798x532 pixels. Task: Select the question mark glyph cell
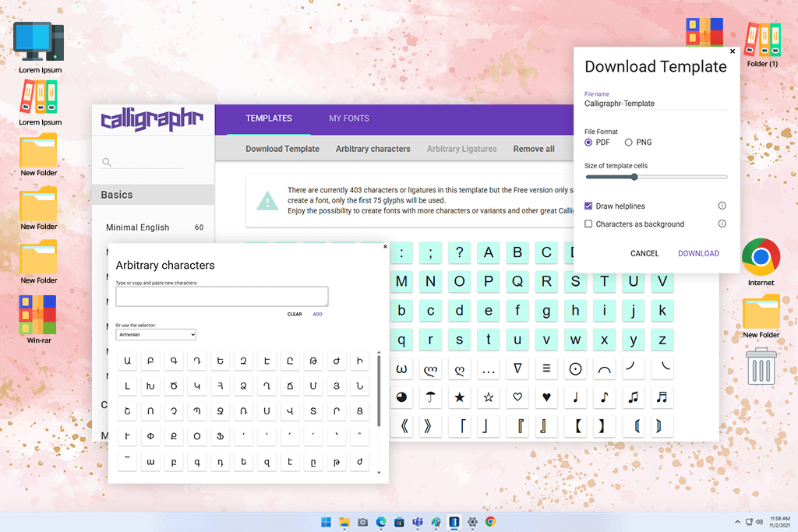pyautogui.click(x=460, y=253)
